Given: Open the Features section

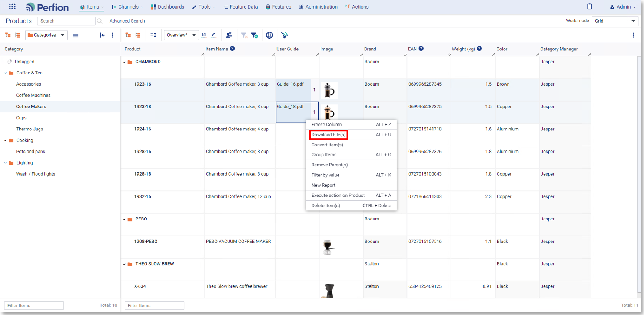Looking at the screenshot, I should pos(278,7).
